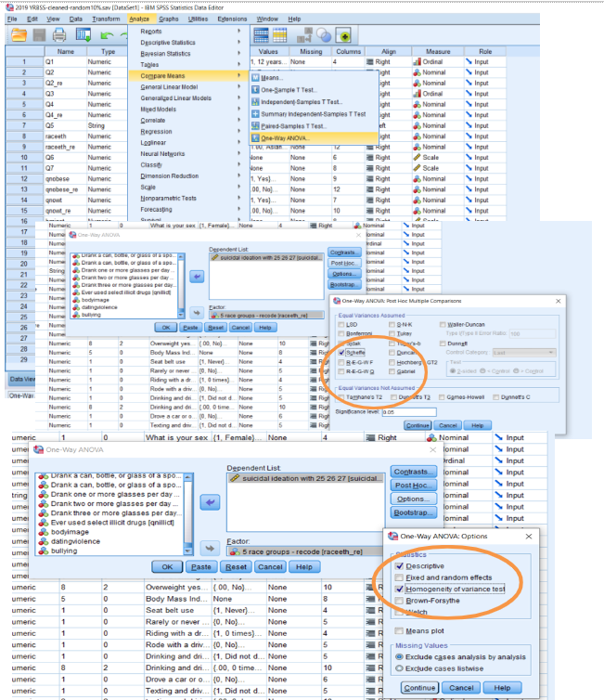Expand Bayesian Statistics submenu arrow
This screenshot has height=700, width=604.
[239, 54]
